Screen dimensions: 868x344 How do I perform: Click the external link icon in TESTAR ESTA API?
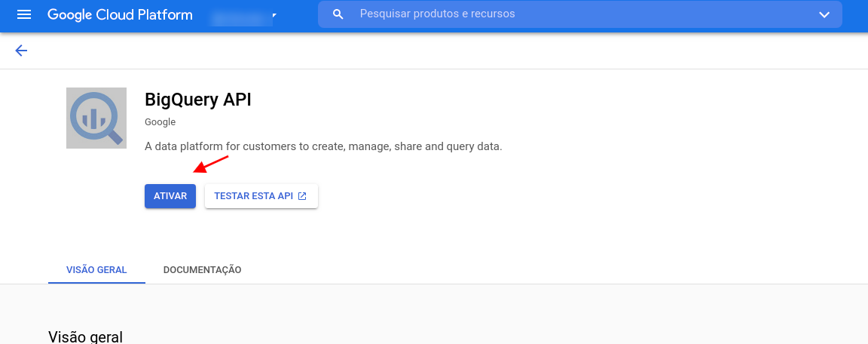pyautogui.click(x=302, y=196)
